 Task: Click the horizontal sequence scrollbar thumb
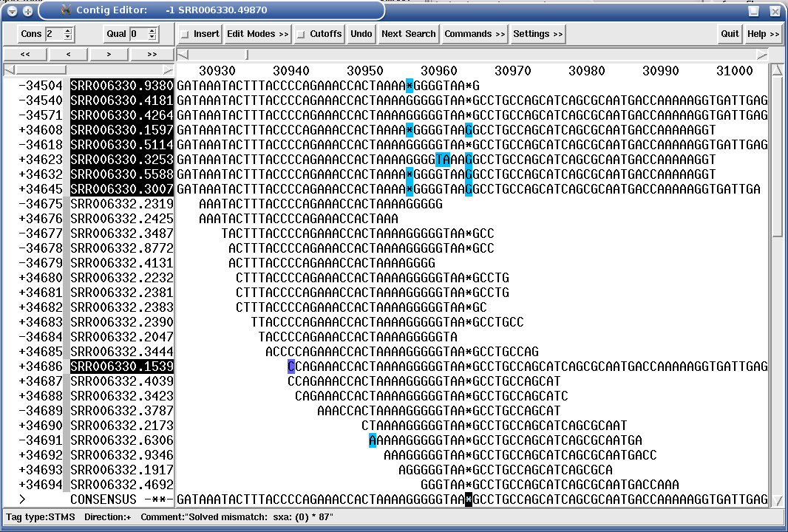point(246,54)
